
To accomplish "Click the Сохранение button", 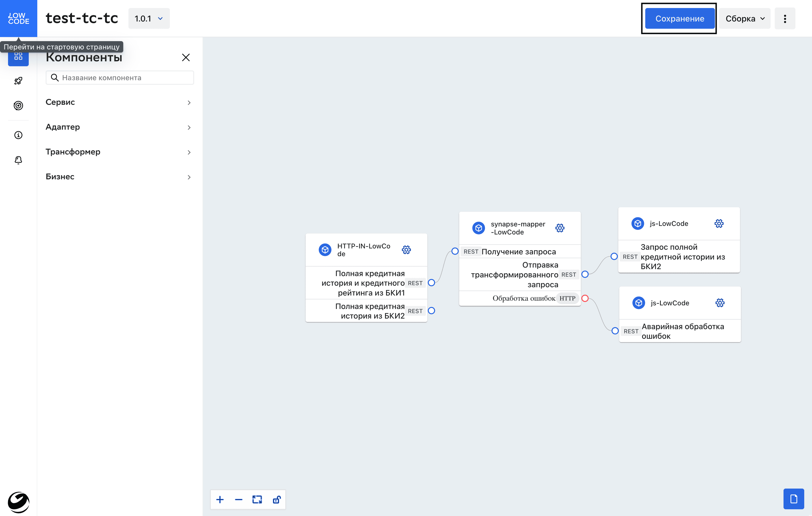I will tap(679, 19).
